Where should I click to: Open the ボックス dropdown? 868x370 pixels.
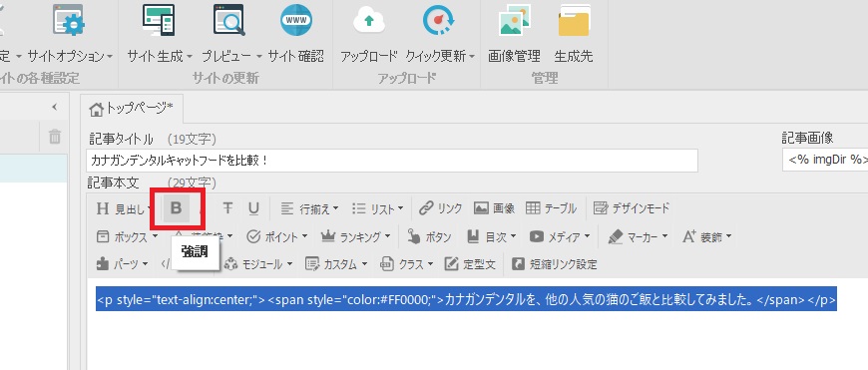click(128, 236)
